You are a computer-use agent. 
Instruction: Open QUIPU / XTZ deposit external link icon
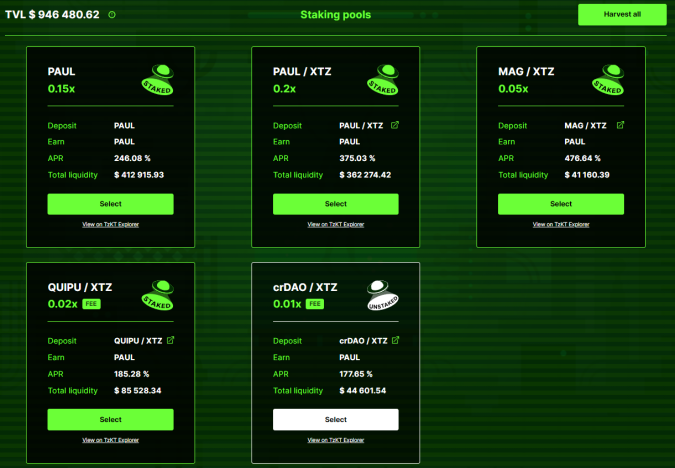(170, 340)
